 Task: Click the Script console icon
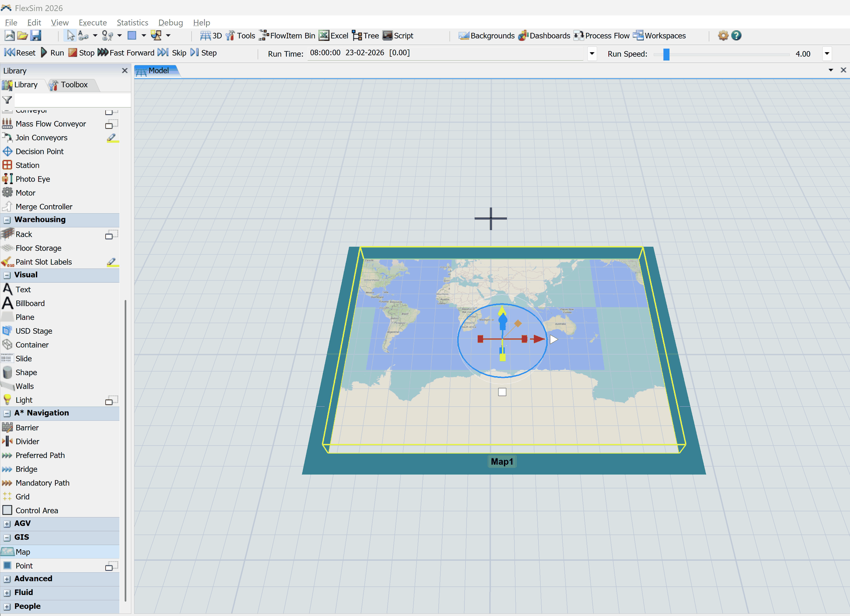(x=388, y=35)
